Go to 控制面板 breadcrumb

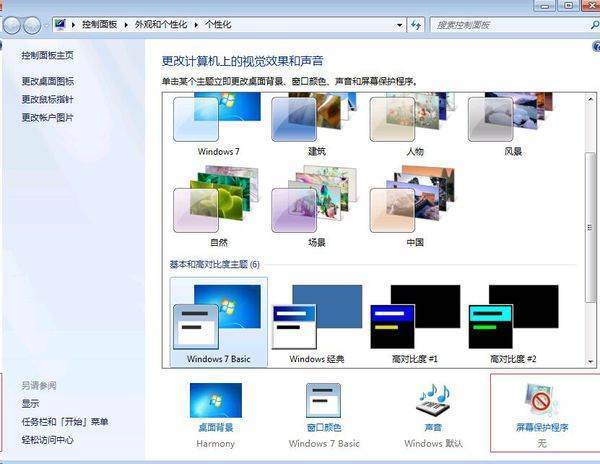pos(99,24)
